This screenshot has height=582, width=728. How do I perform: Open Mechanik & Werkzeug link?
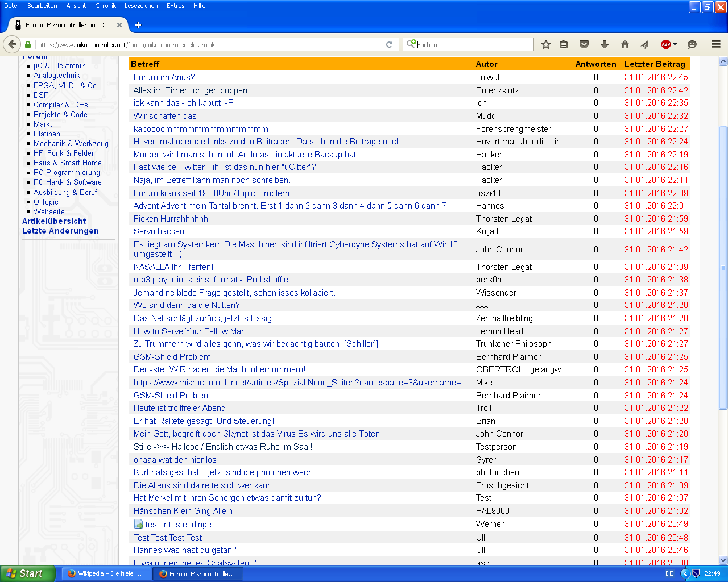[x=71, y=143]
